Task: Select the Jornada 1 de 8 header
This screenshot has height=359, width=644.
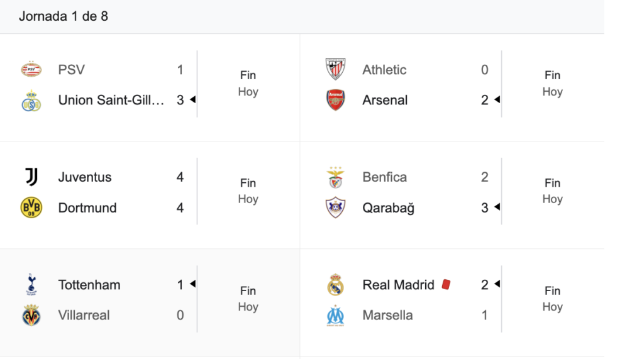Action: [64, 16]
